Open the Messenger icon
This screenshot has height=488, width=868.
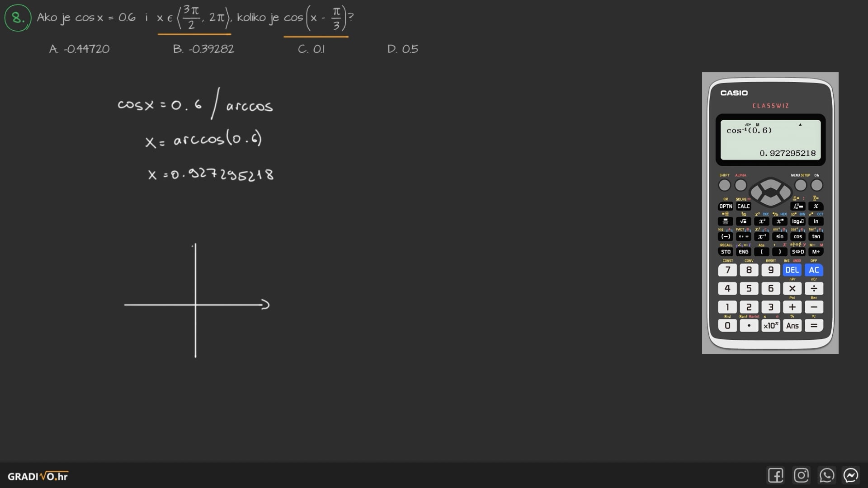pos(851,475)
